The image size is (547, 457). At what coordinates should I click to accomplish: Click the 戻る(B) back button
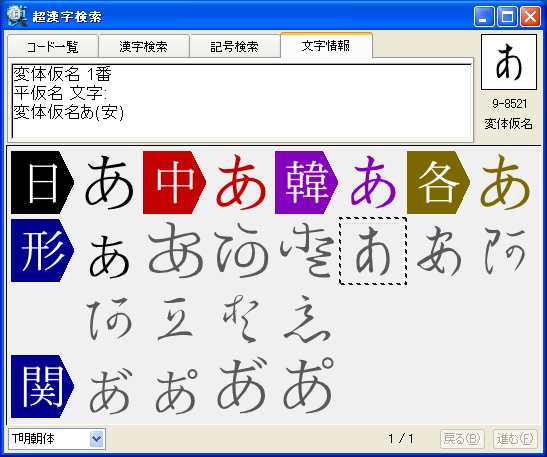[462, 439]
